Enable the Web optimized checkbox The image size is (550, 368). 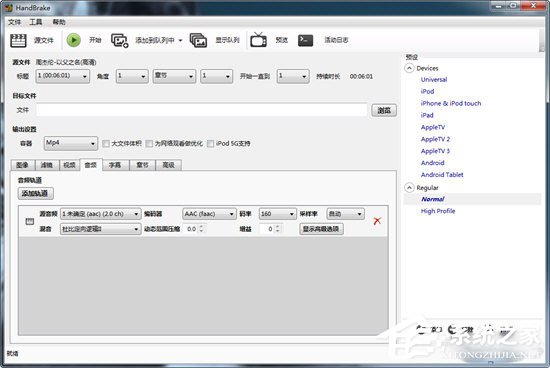click(149, 143)
